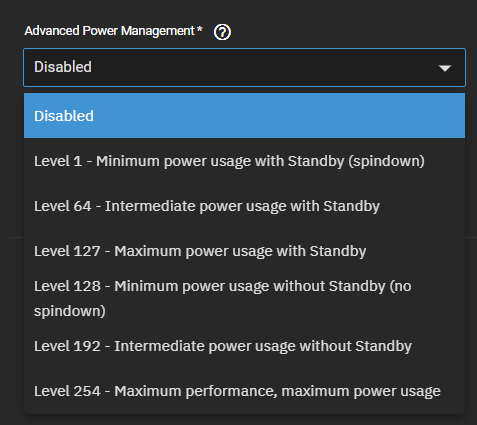The height and width of the screenshot is (425, 477).
Task: Click the dropdown arrow of power management select
Action: (x=445, y=68)
